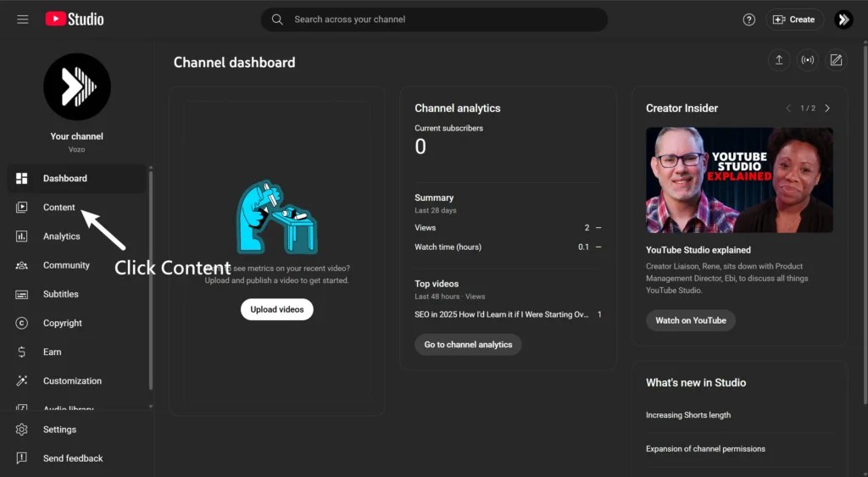Open Analytics in sidebar

coord(77,236)
